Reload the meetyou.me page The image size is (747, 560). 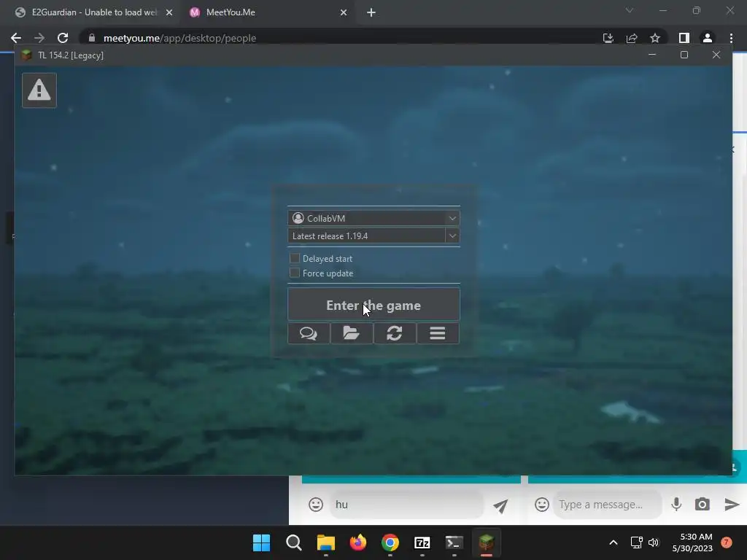[x=63, y=38]
